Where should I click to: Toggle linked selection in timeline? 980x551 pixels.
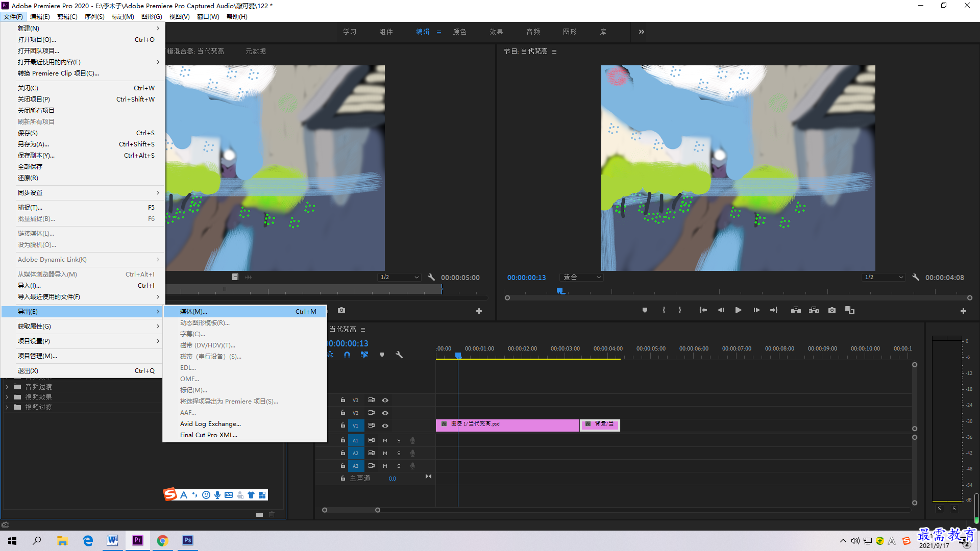coord(364,355)
